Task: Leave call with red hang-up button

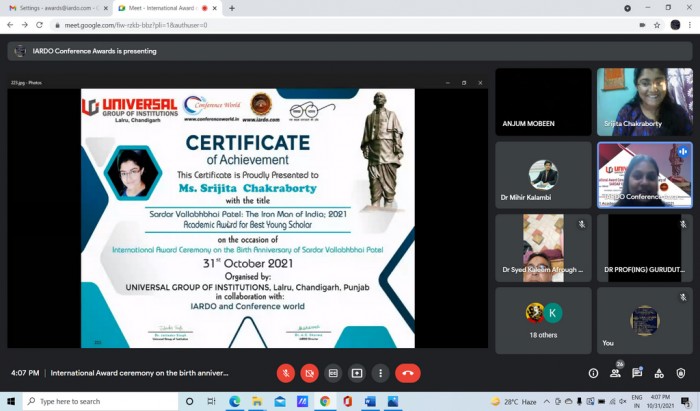Action: (408, 373)
